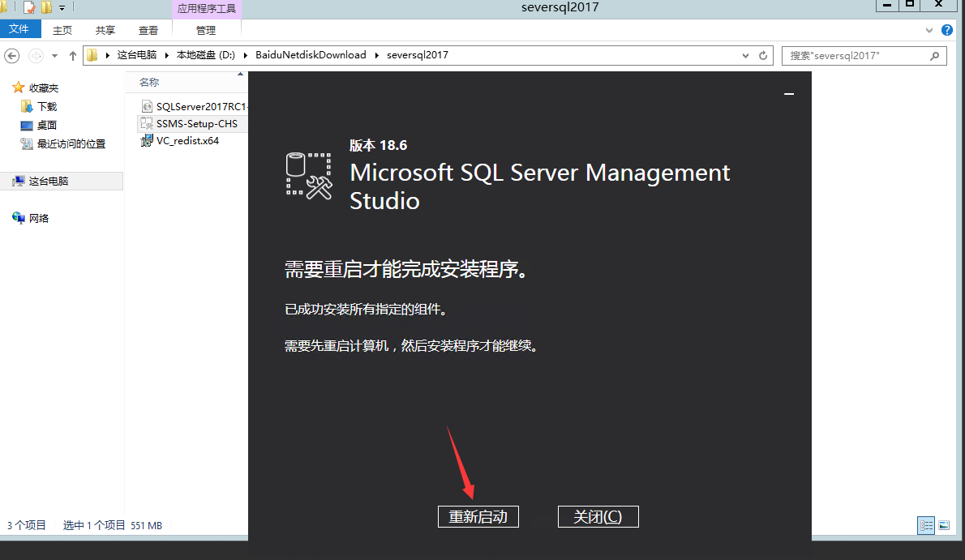Screen dimensions: 965x560
Task: Click the 重新启动 restart button
Action: 478,517
